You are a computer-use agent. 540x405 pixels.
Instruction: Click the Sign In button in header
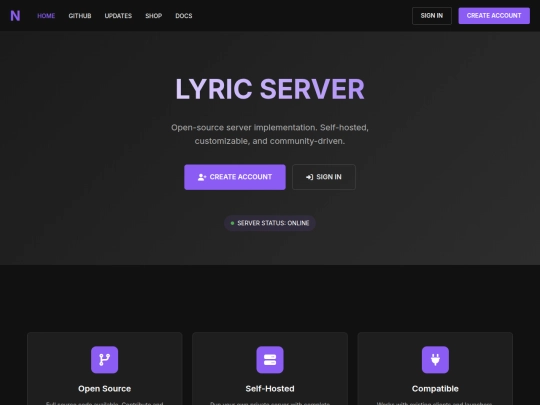tap(432, 16)
